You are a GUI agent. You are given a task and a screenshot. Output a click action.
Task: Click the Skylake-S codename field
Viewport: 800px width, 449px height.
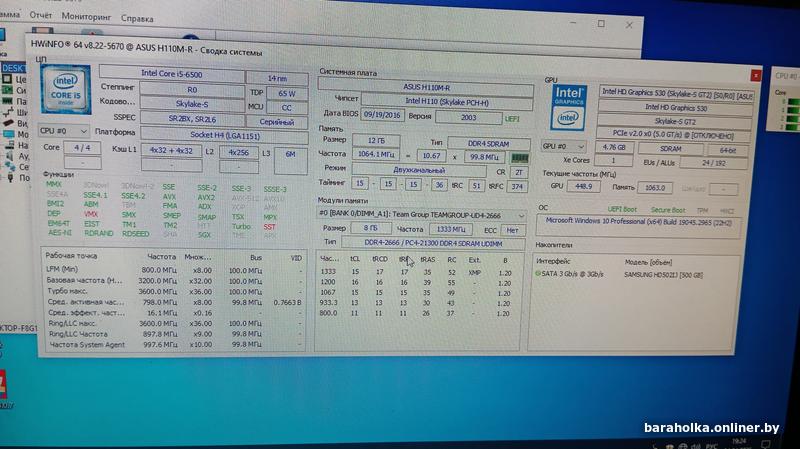192,104
